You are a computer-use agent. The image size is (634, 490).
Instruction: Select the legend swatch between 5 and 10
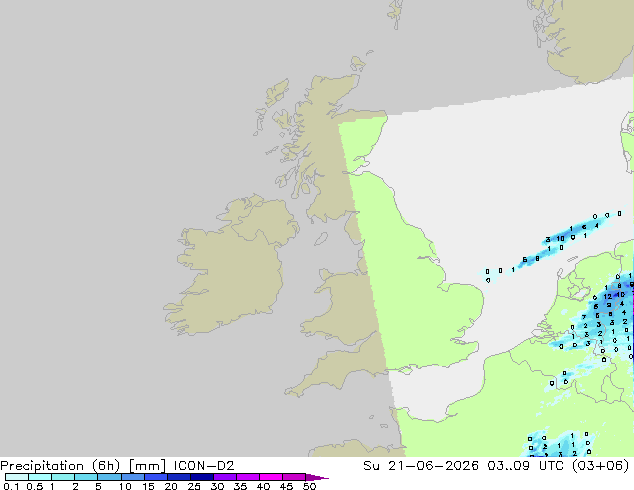point(109,477)
